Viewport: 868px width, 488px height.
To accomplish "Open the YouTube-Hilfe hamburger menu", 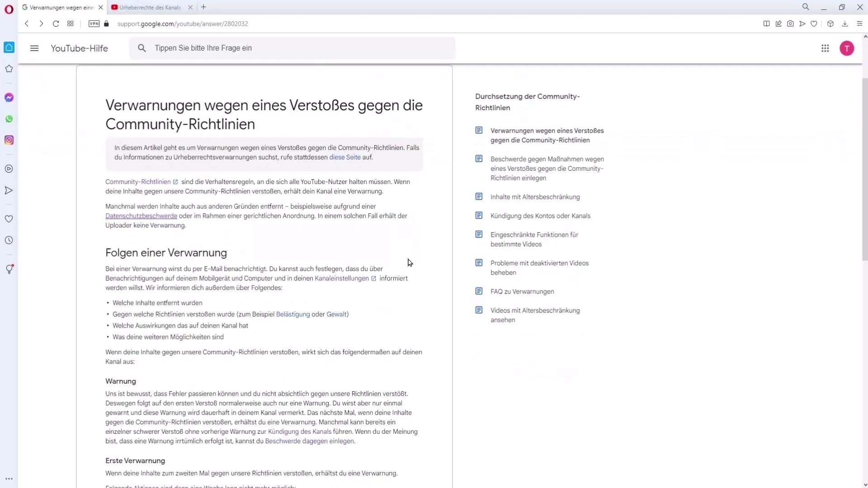I will pyautogui.click(x=34, y=48).
